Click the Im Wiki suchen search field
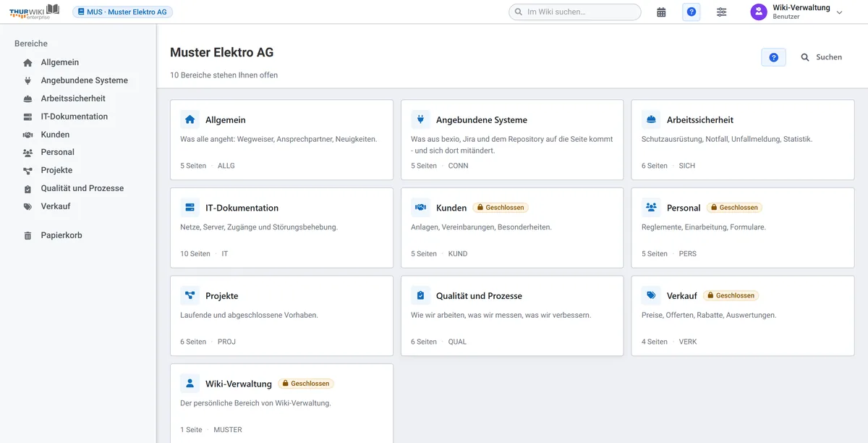 (x=575, y=12)
